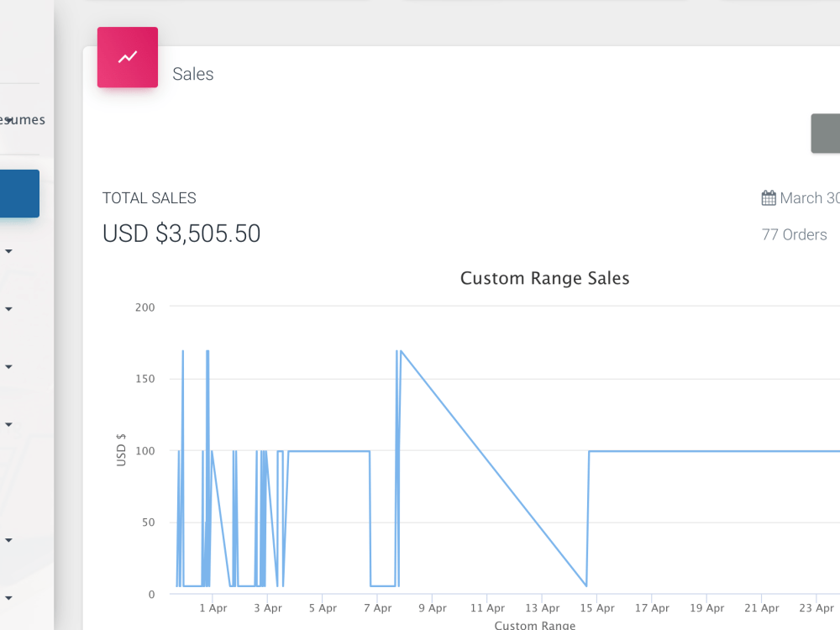Click the 0 y-axis label

coord(151,594)
